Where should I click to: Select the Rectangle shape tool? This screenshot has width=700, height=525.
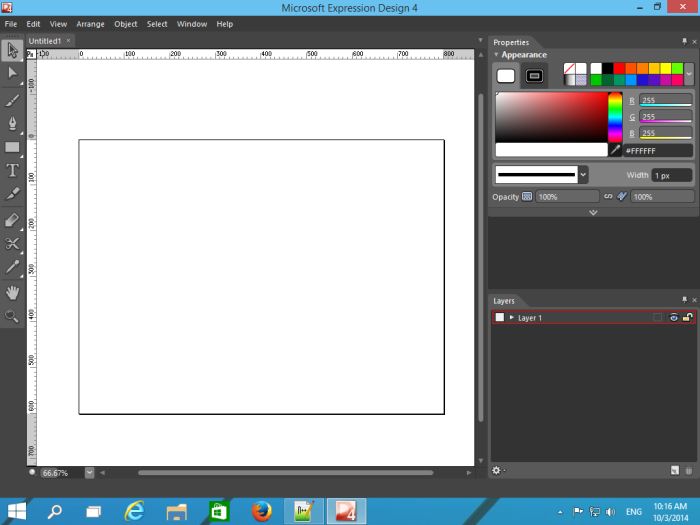tap(12, 147)
